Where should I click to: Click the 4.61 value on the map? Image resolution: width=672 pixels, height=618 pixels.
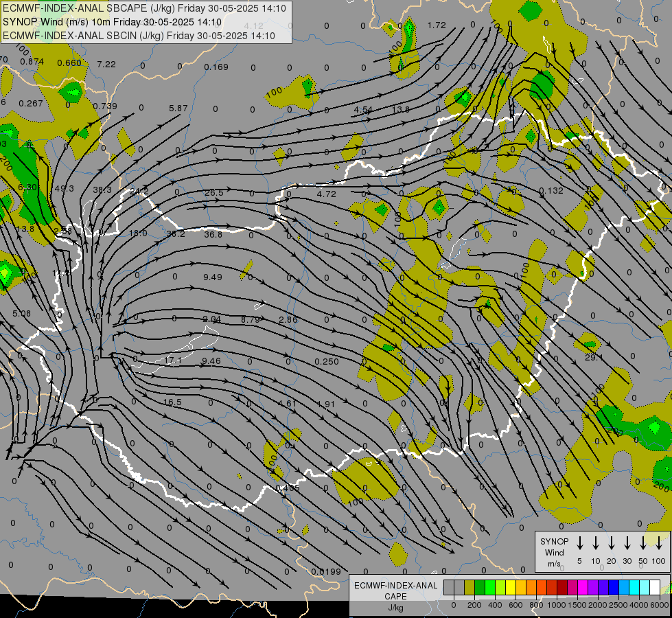pyautogui.click(x=287, y=404)
